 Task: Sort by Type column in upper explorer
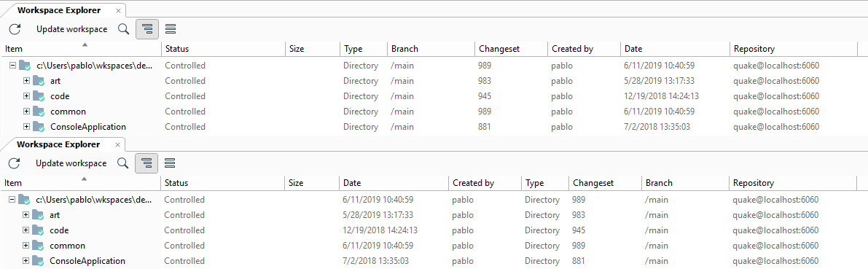[x=364, y=49]
